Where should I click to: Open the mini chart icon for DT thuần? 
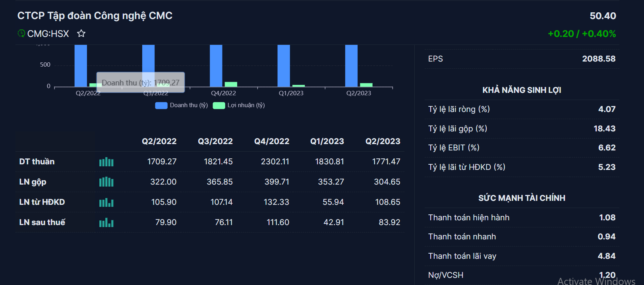[106, 162]
